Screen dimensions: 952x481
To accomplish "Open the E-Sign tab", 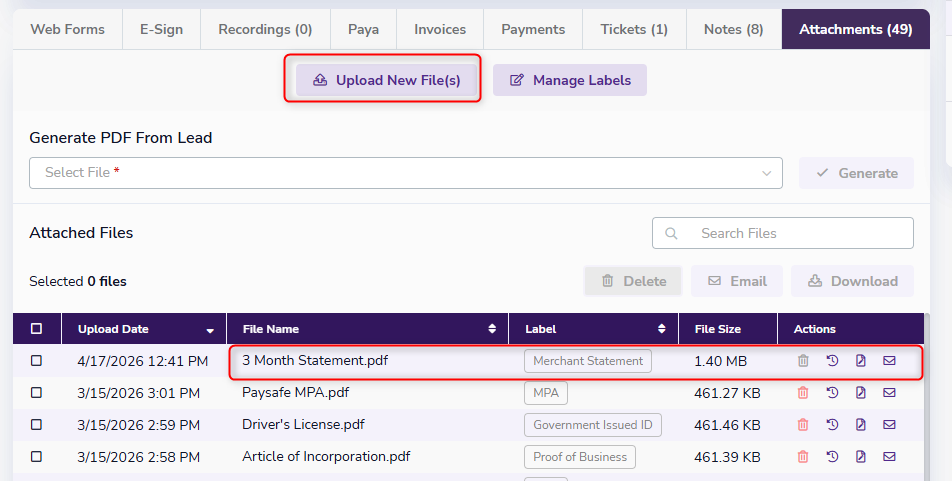I will click(162, 29).
